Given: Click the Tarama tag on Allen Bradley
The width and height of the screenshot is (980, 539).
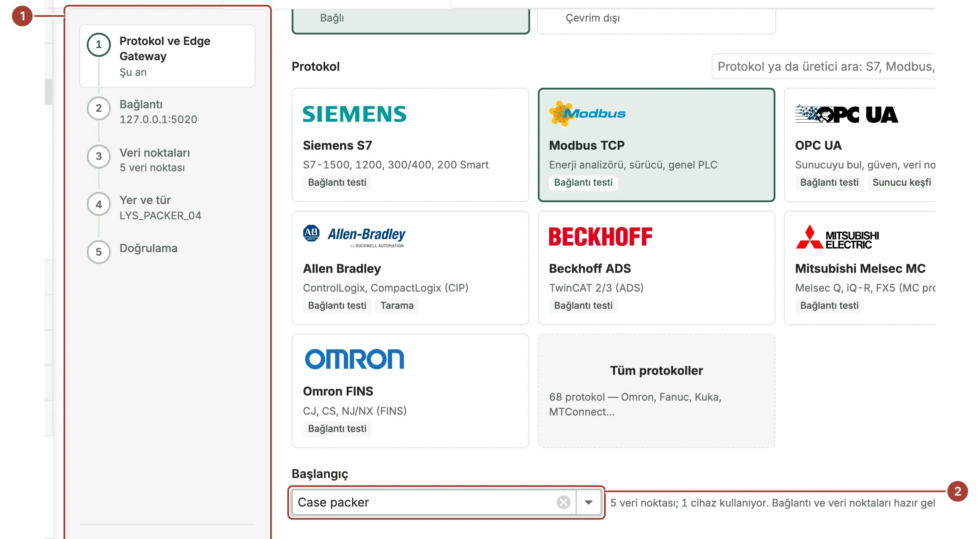Looking at the screenshot, I should (x=397, y=305).
